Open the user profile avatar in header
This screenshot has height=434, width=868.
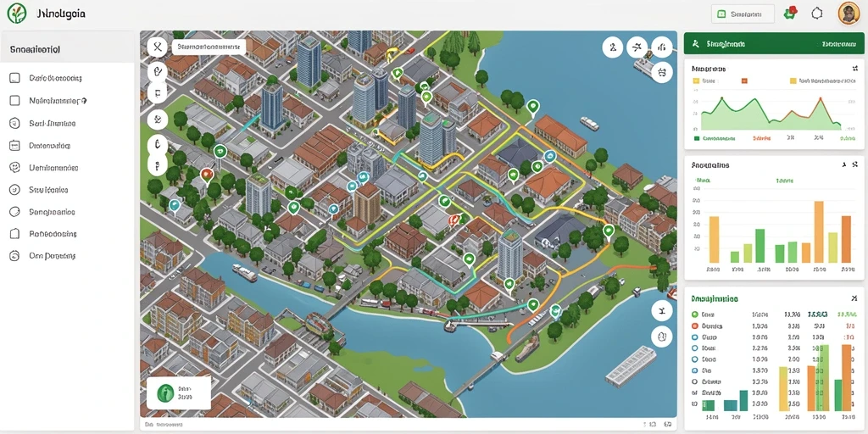point(849,14)
